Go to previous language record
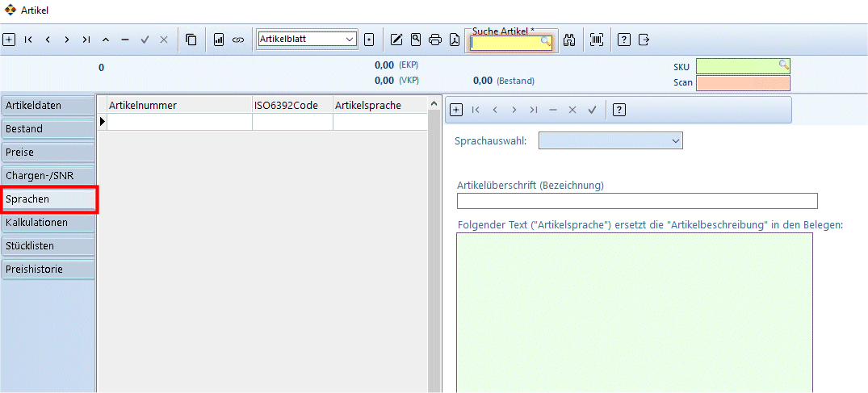Screen dimensions: 868x393 coord(495,110)
